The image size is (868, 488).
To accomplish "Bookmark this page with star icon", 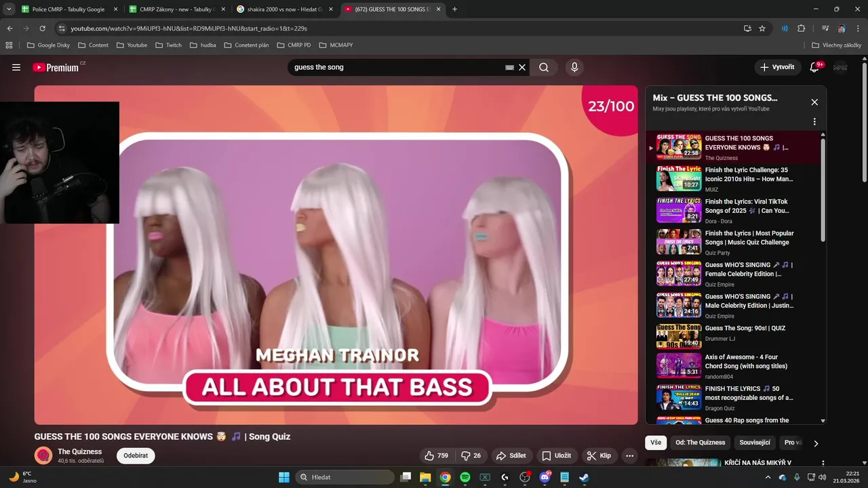I will coord(762,28).
